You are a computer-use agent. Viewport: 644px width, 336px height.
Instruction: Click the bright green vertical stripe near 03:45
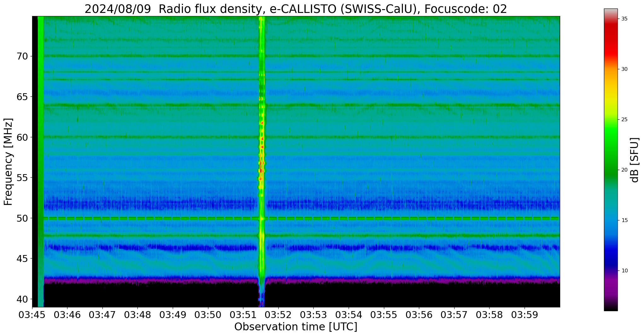[x=41, y=162]
